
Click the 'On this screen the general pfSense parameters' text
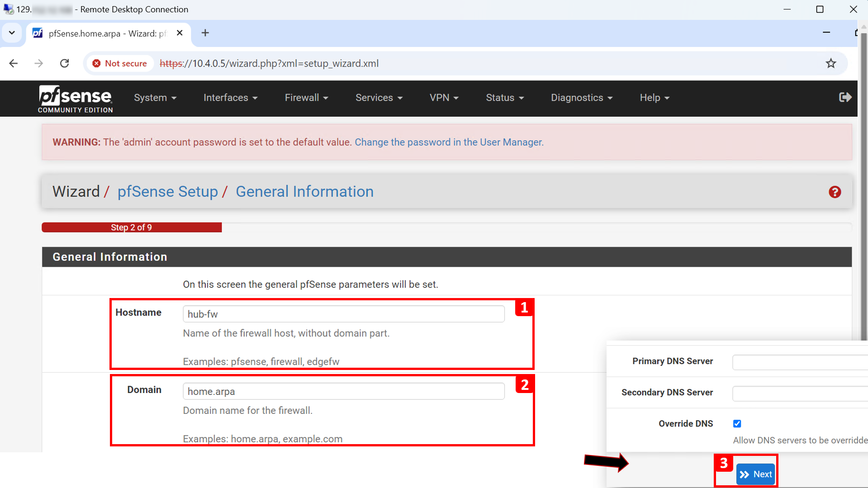[310, 284]
